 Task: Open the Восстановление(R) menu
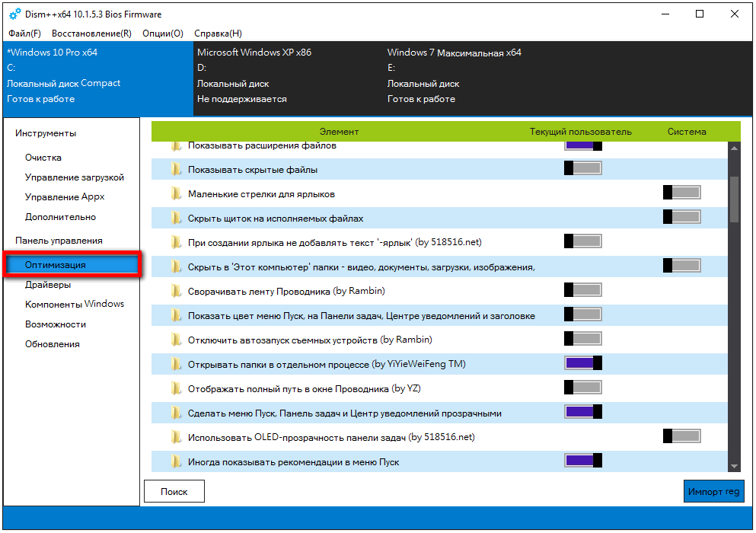(x=91, y=34)
